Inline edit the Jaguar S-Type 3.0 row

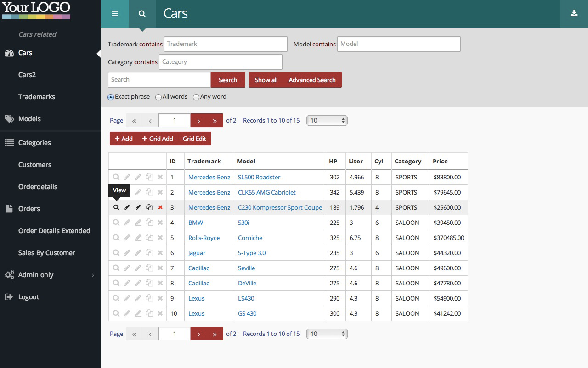pyautogui.click(x=138, y=253)
